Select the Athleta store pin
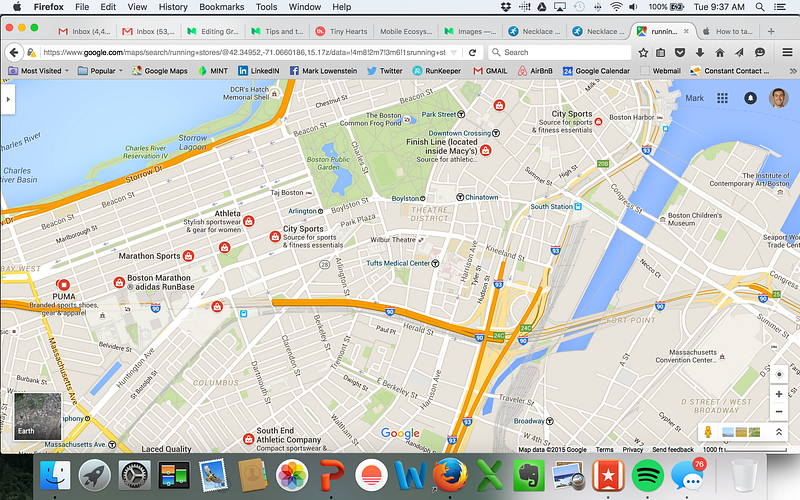This screenshot has height=500, width=800. (x=248, y=221)
